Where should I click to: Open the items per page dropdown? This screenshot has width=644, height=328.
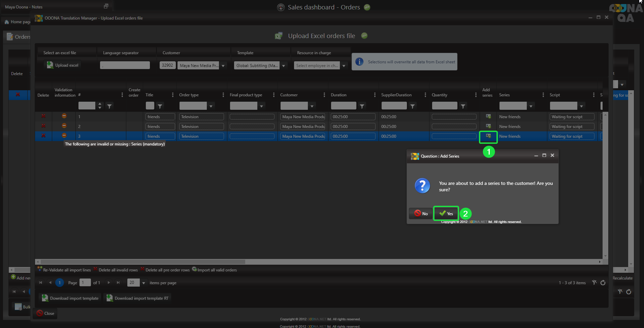pyautogui.click(x=143, y=283)
